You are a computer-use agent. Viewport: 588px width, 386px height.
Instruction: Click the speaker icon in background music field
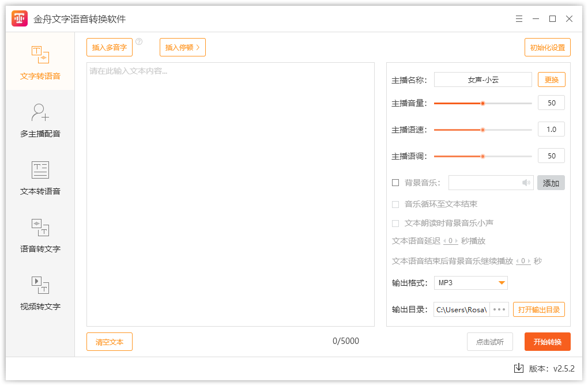(x=525, y=182)
